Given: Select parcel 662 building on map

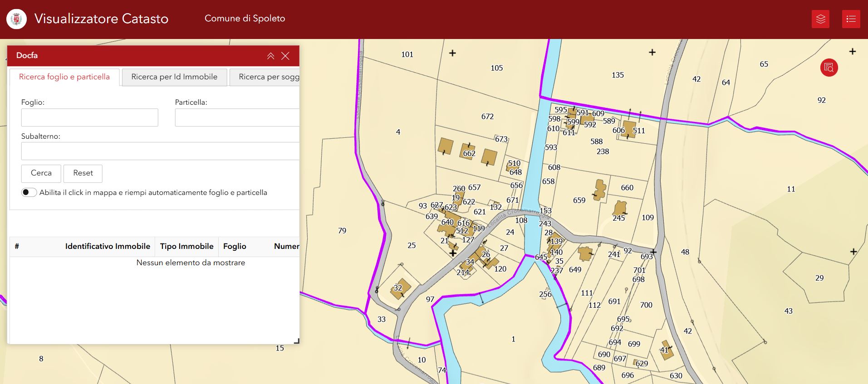Looking at the screenshot, I should pos(468,151).
